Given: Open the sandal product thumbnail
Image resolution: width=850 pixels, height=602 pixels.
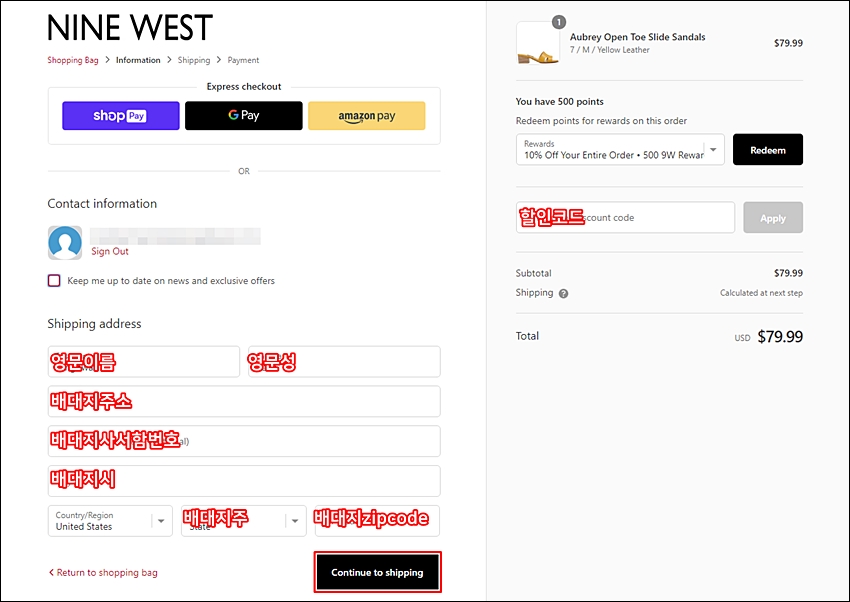Looking at the screenshot, I should click(538, 44).
